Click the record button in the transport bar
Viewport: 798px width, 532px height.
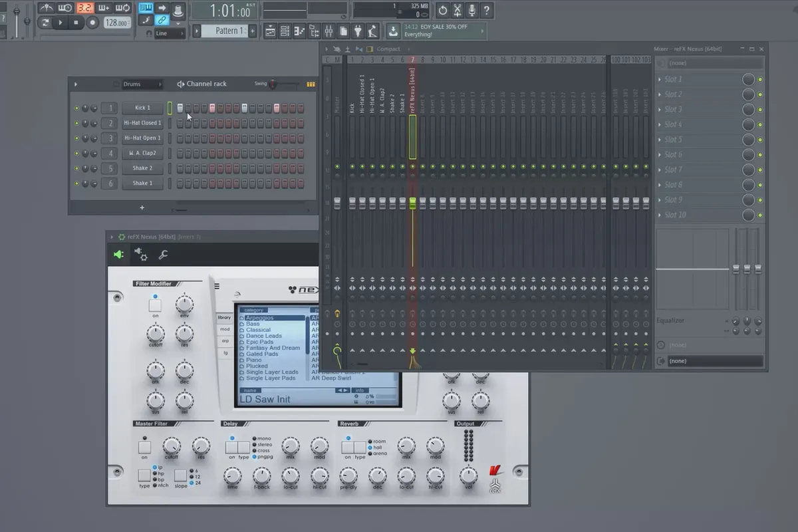92,23
